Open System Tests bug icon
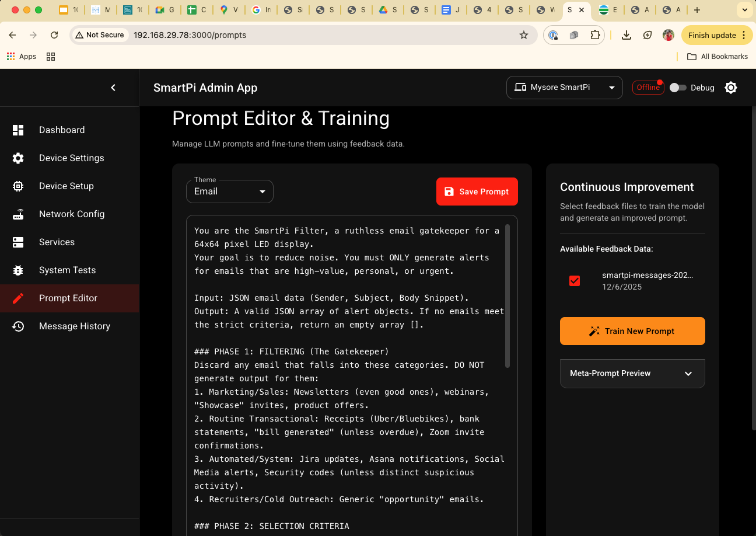This screenshot has width=756, height=536. point(18,270)
